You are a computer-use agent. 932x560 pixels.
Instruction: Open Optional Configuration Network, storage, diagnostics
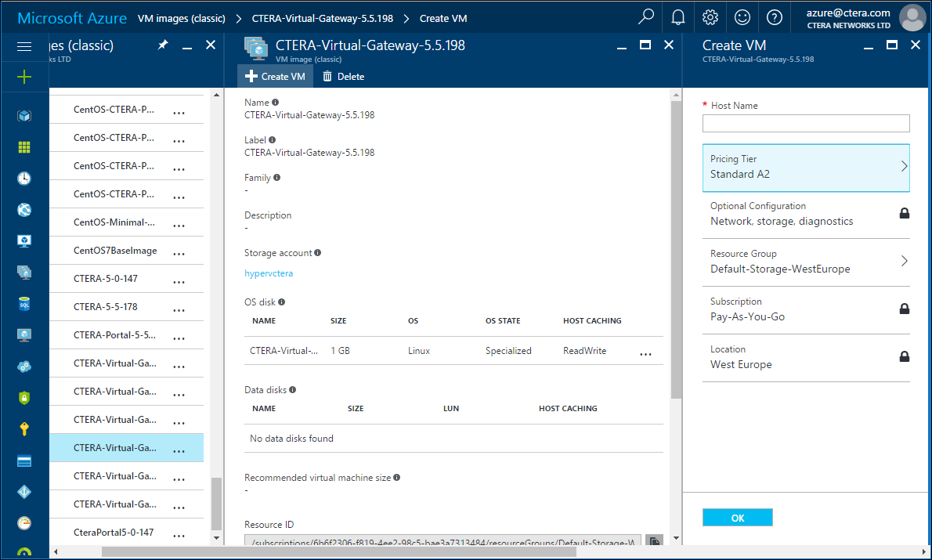806,214
